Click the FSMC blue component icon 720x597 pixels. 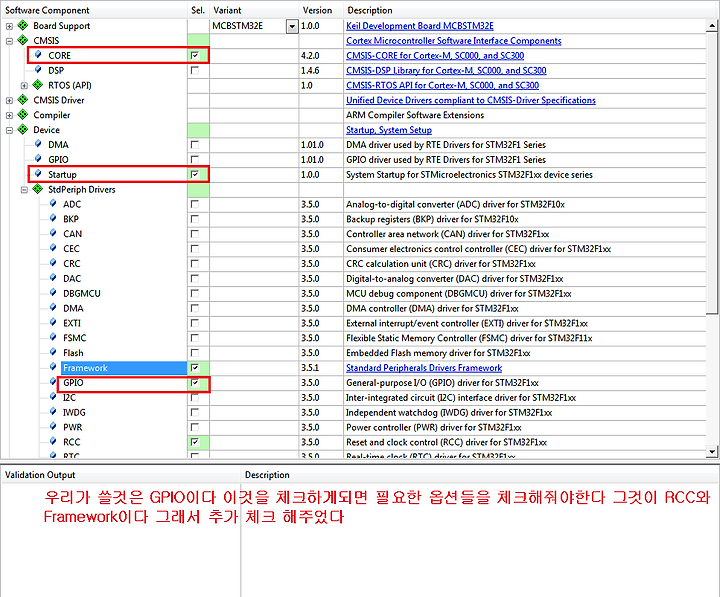click(x=53, y=337)
